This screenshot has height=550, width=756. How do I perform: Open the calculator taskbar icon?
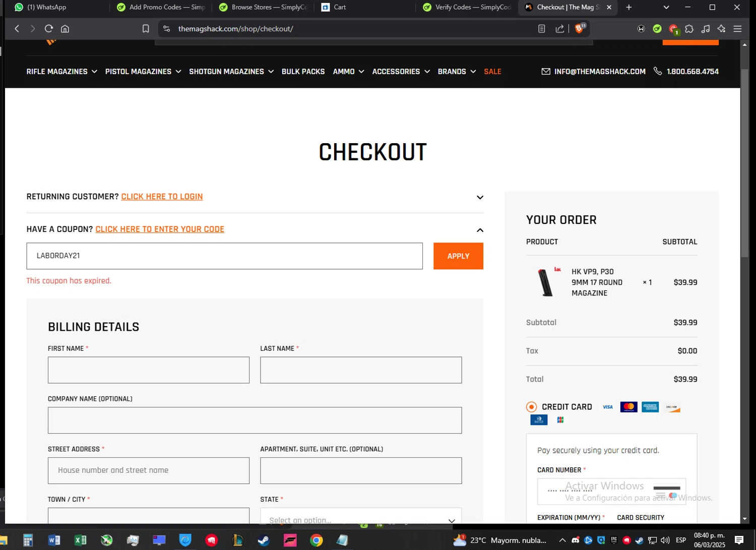[28, 540]
